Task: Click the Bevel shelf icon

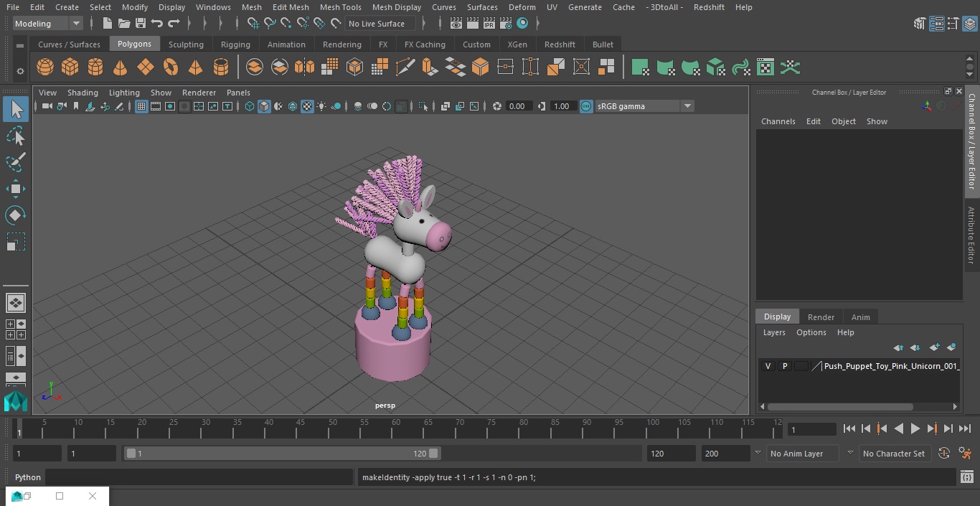Action: (481, 67)
